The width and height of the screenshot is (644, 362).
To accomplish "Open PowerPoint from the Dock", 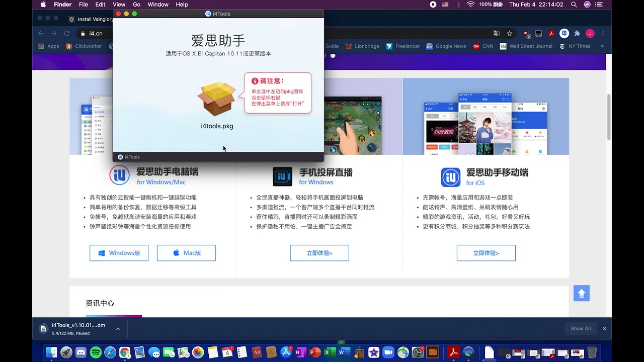I will (x=315, y=352).
